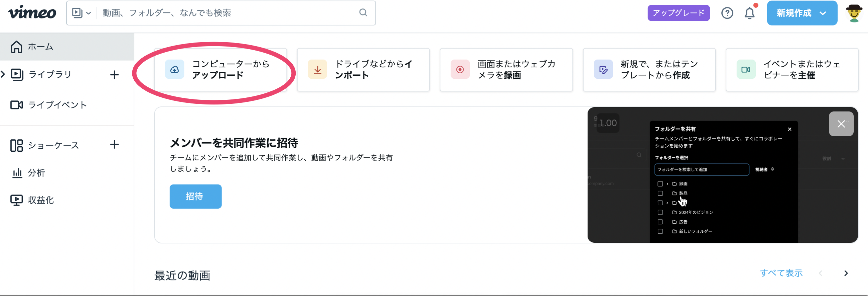Open the notifications bell
This screenshot has height=296, width=868.
(x=749, y=13)
